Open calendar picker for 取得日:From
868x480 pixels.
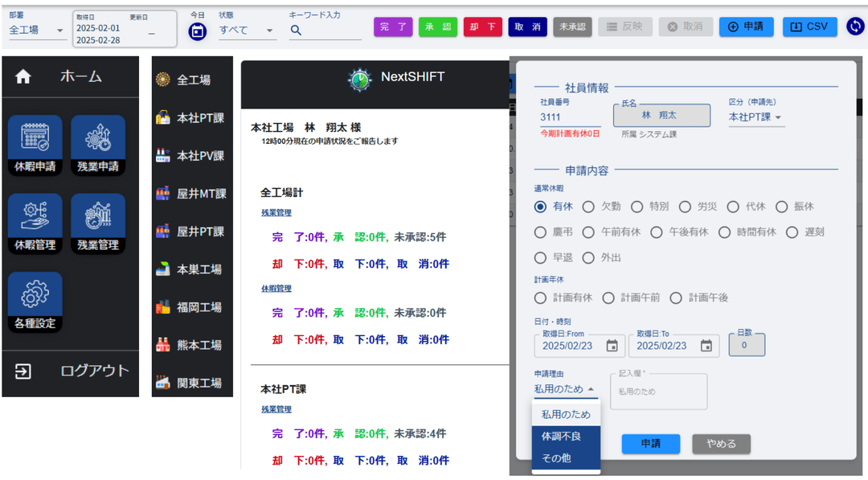[612, 346]
